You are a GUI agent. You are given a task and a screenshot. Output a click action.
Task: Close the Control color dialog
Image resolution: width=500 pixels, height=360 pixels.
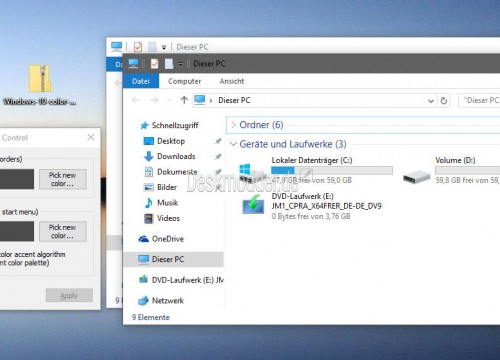pos(91,137)
